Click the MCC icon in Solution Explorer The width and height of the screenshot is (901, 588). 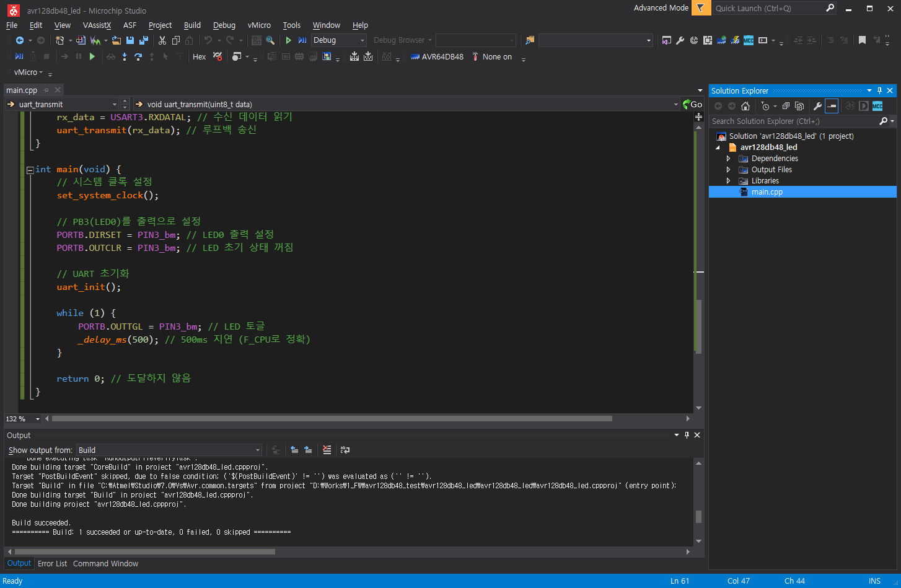877,106
